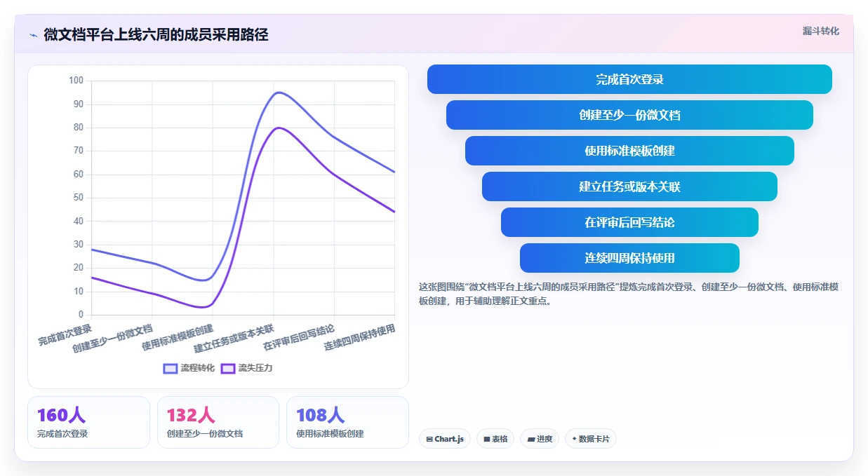Click x-axis label 在评审后回写结论 on chart

(x=298, y=337)
